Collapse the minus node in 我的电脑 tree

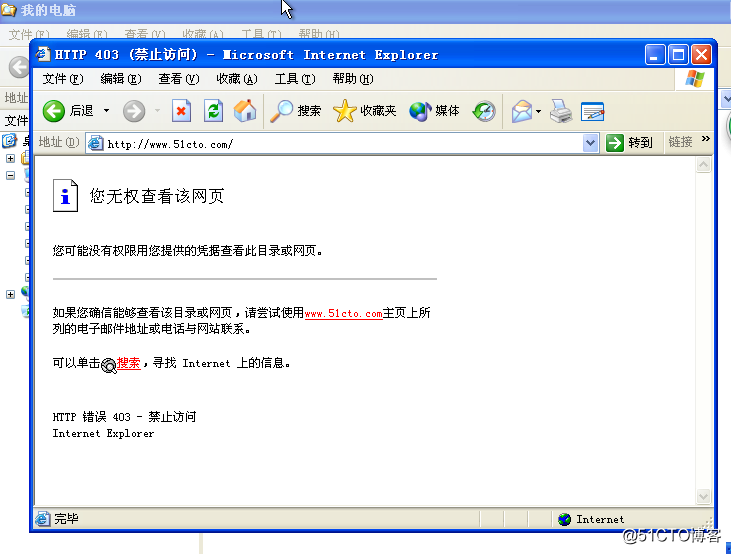coord(10,175)
